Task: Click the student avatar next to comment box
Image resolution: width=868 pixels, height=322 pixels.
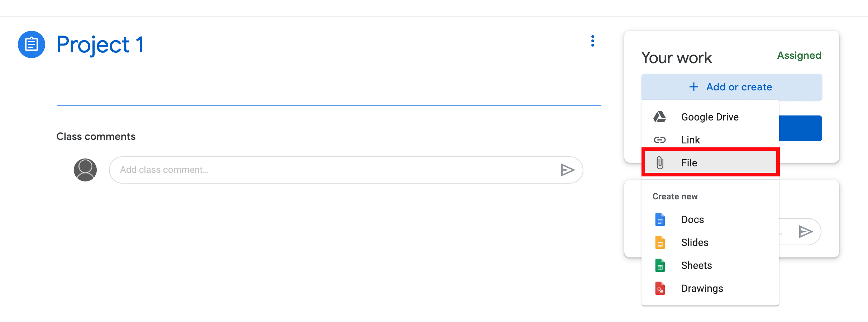Action: [85, 169]
